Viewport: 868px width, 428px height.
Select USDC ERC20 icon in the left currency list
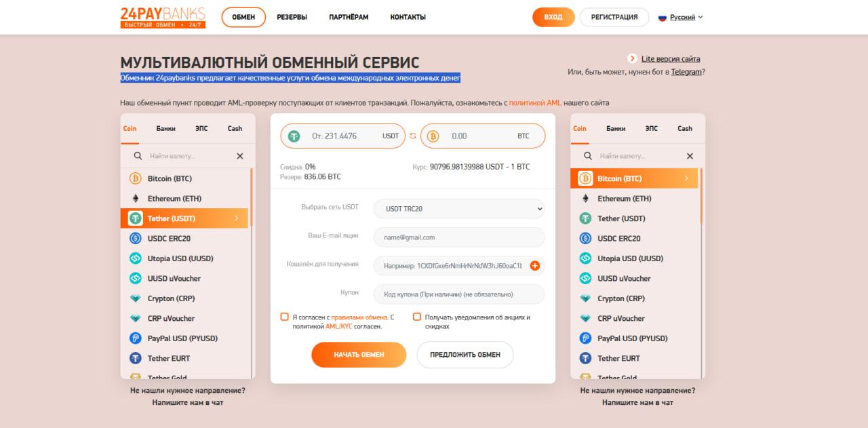[135, 238]
